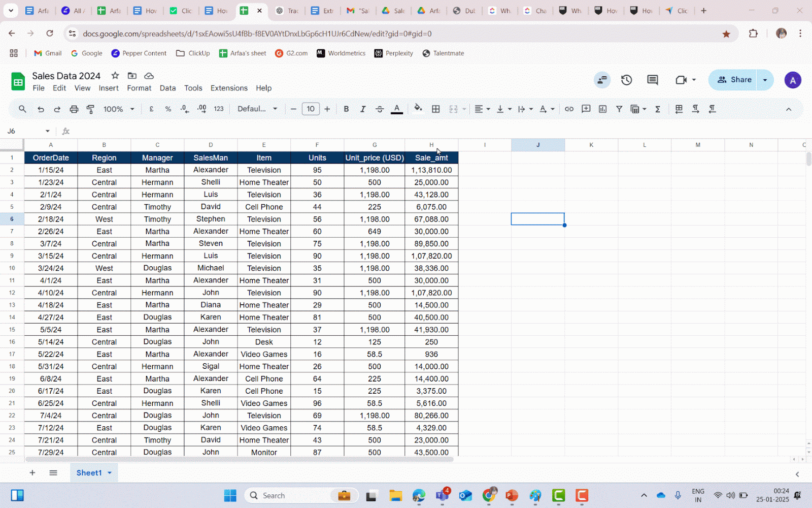Expand the Share options arrow
This screenshot has height=508, width=812.
pos(765,80)
